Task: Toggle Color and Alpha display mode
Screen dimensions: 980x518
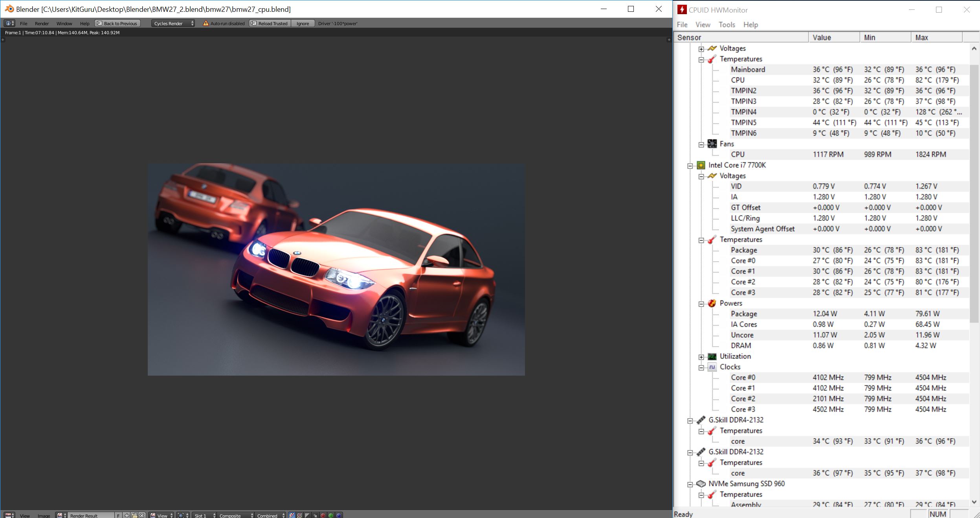Action: pyautogui.click(x=292, y=515)
